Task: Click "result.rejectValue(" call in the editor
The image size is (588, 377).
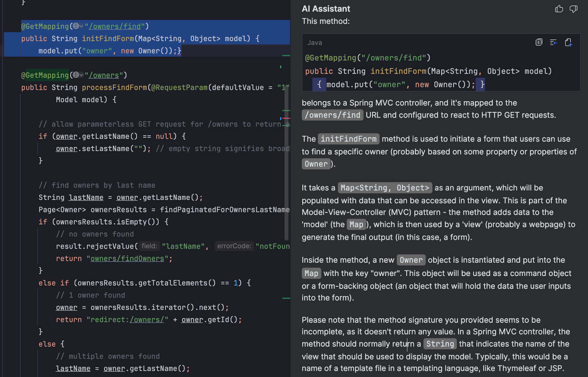Action: (x=97, y=246)
